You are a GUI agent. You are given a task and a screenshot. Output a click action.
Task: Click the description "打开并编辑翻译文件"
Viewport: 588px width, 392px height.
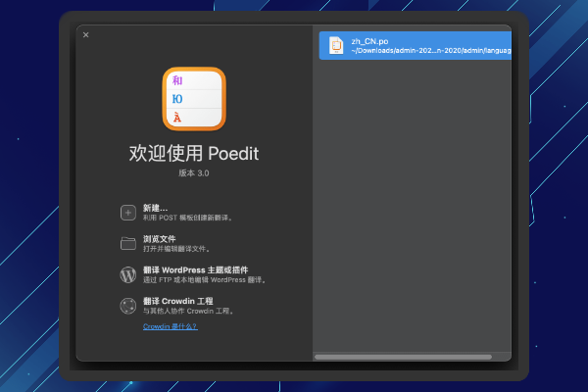pos(175,249)
